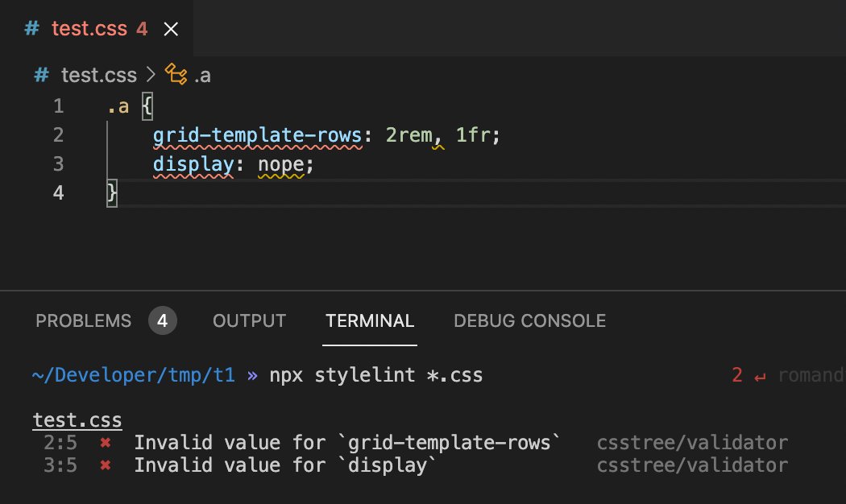The height and width of the screenshot is (504, 846).
Task: Click the problems count badge 4
Action: click(x=163, y=320)
